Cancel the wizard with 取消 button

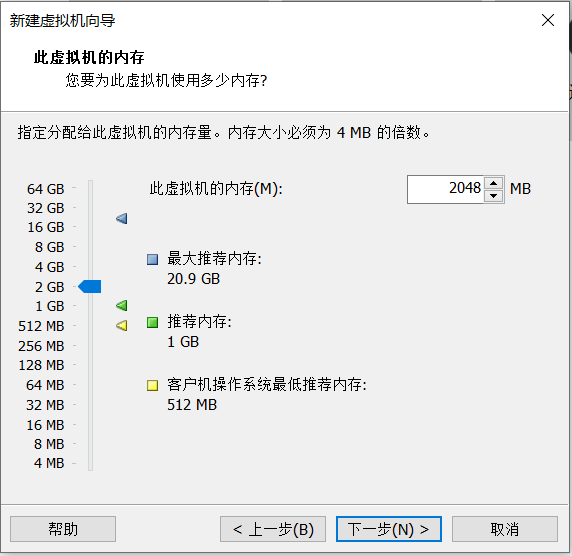[505, 529]
